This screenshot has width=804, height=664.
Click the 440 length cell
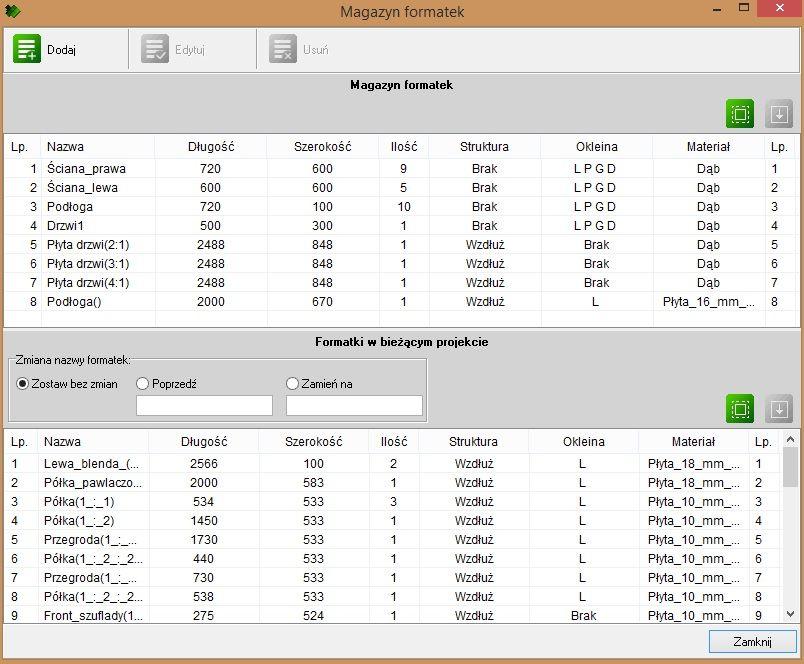(x=204, y=558)
